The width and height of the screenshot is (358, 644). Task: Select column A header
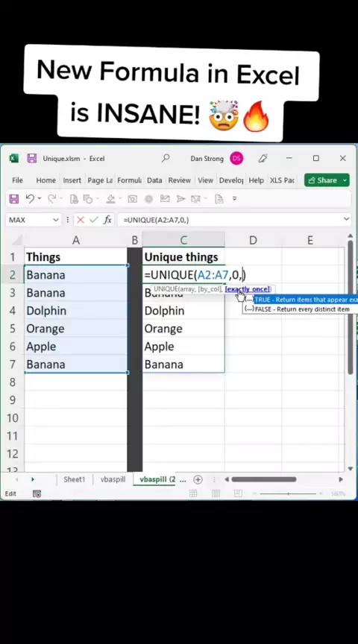pyautogui.click(x=75, y=240)
